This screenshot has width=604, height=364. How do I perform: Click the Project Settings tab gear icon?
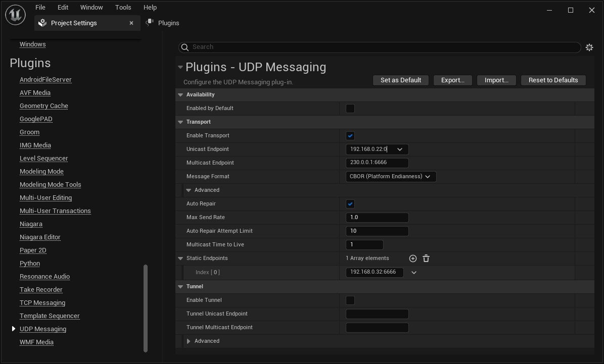tap(42, 23)
